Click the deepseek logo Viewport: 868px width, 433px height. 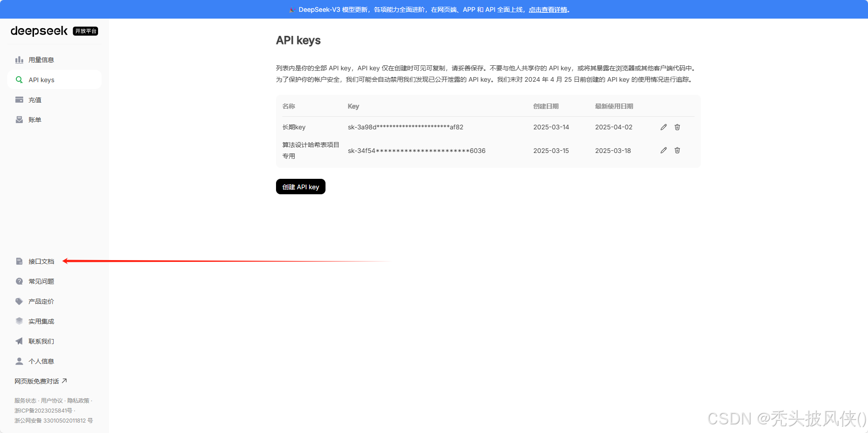39,31
